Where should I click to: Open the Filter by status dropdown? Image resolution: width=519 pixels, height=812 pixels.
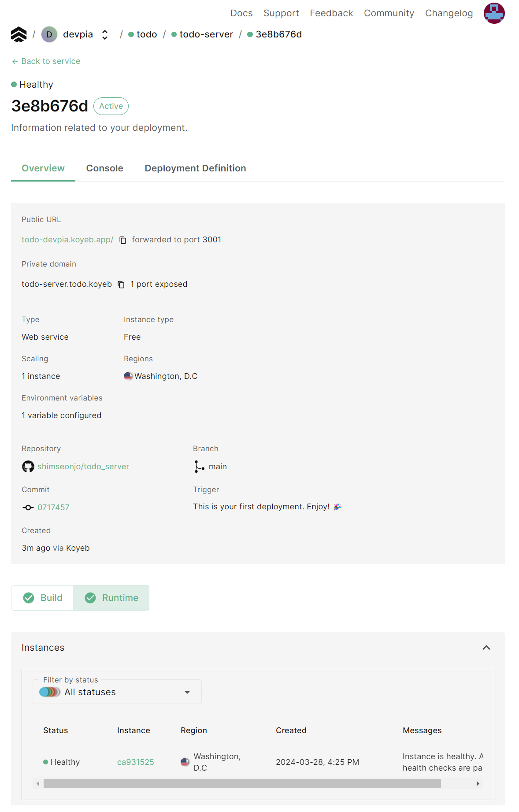pyautogui.click(x=117, y=692)
